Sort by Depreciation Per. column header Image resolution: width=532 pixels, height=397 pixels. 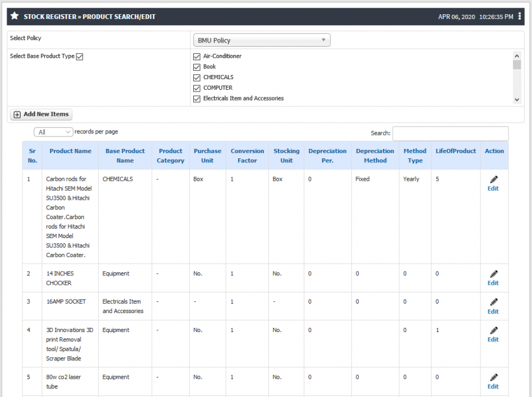click(327, 155)
